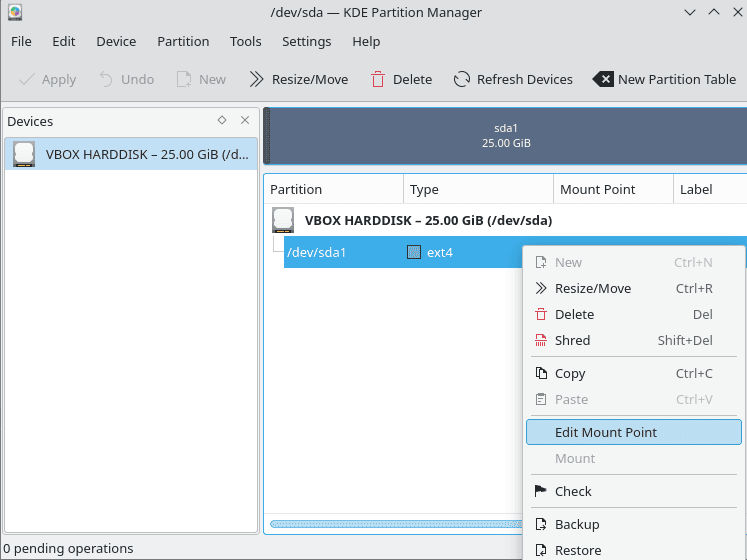Click the Refresh Devices circular arrow icon
The height and width of the screenshot is (560, 747).
pos(462,79)
